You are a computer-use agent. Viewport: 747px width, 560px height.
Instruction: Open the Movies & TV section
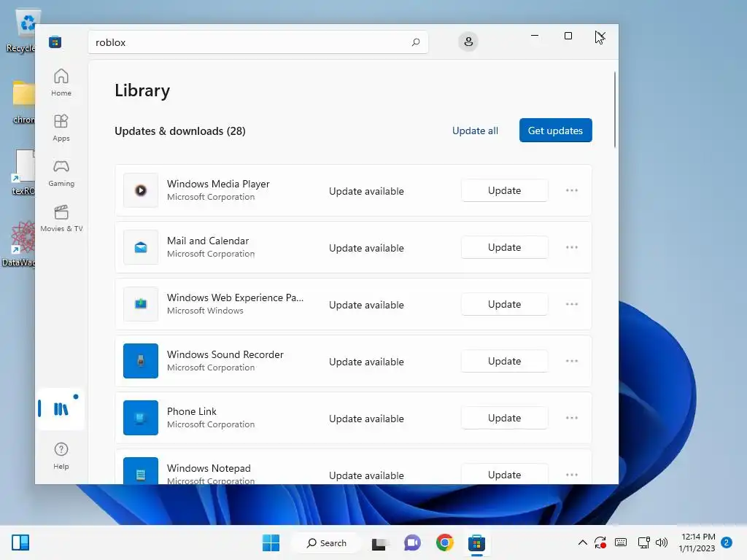click(x=61, y=218)
